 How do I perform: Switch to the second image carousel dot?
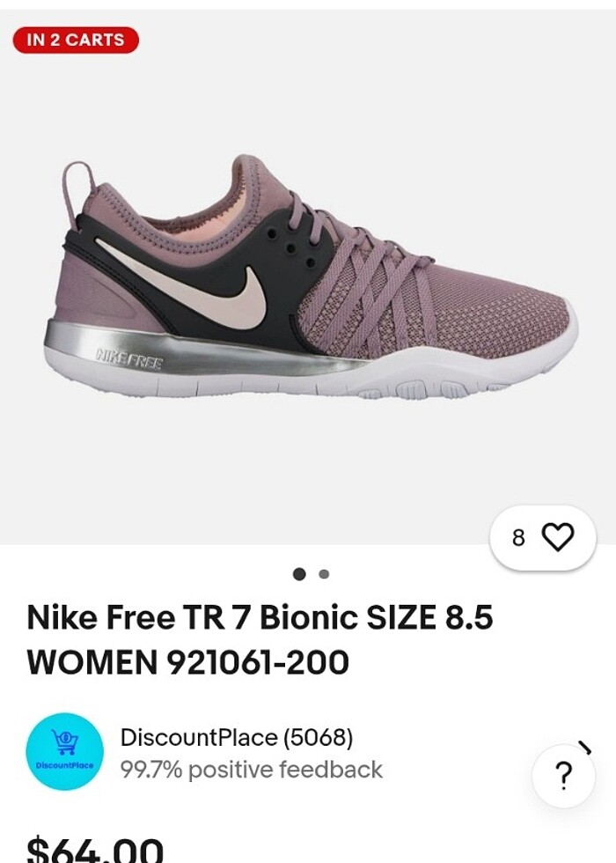(324, 574)
